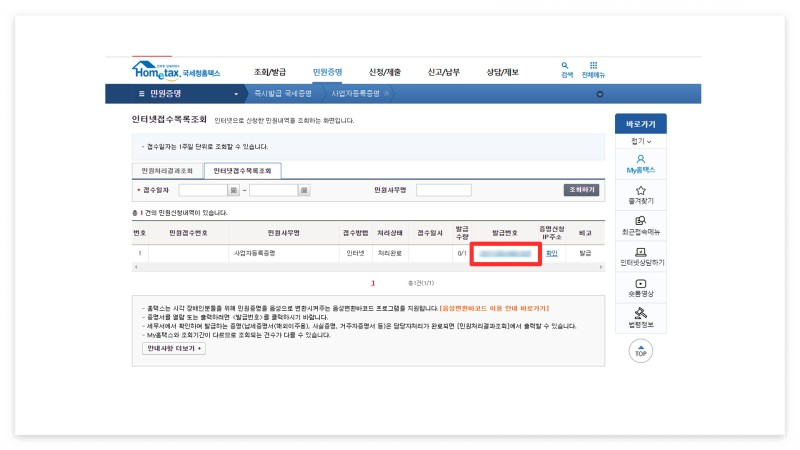Open the 민원증명 top menu

pyautogui.click(x=328, y=72)
